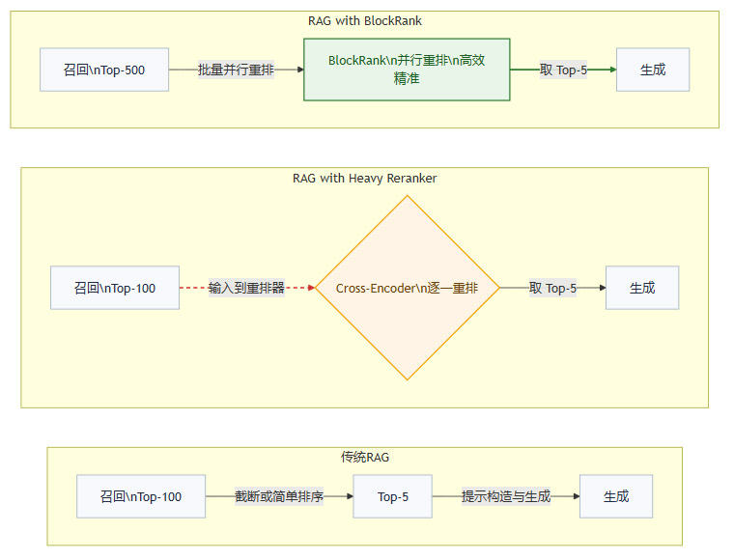
Task: Click the 生成 node in 传统RAG group
Action: 616,496
